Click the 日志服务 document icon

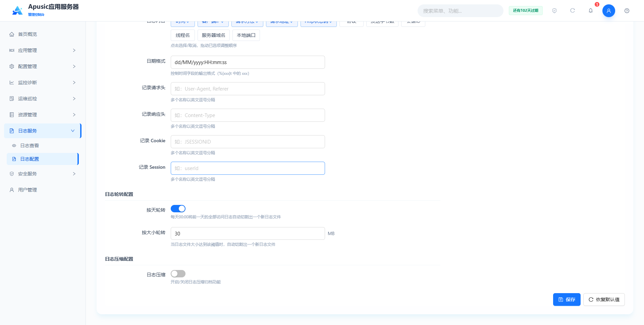pos(12,131)
